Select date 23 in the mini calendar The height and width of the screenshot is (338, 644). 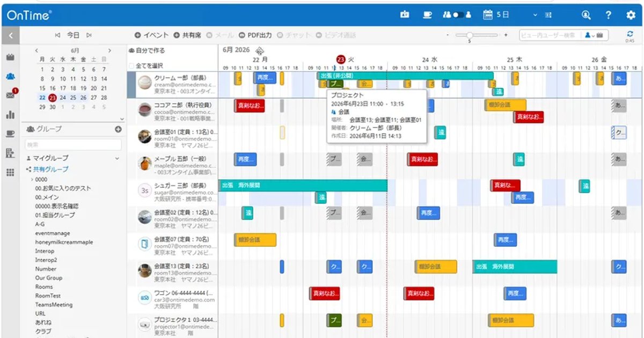click(x=52, y=98)
